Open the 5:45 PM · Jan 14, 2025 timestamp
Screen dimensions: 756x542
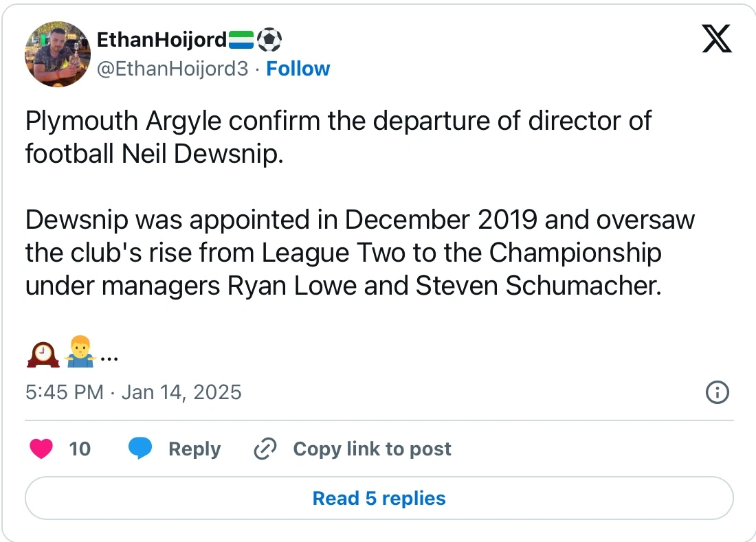133,392
